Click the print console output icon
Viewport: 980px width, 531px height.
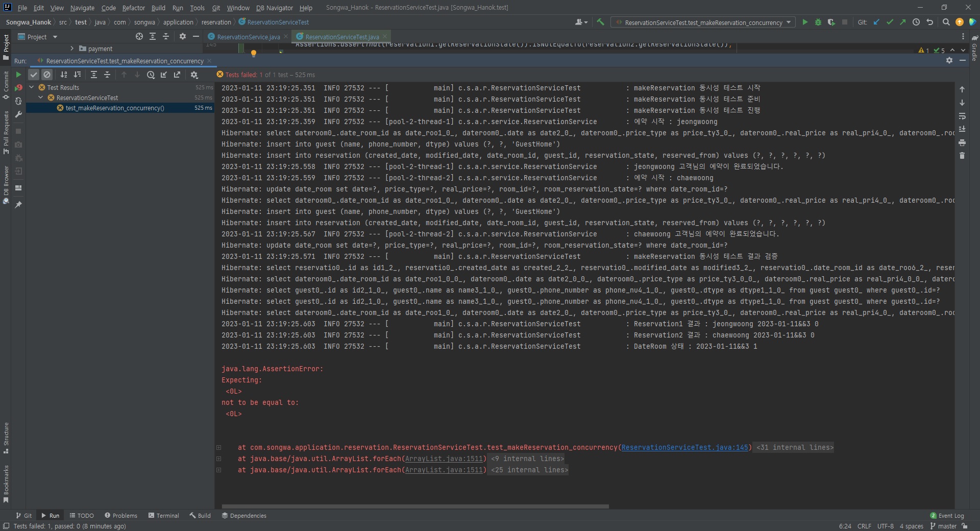962,142
